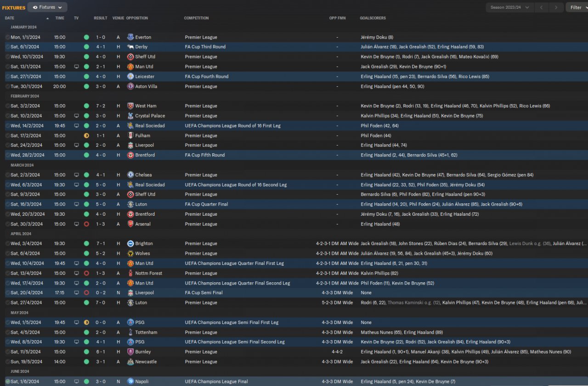Toggle the check circle beside Sat, 6/1/2024
588x386 pixels.
coord(7,47)
